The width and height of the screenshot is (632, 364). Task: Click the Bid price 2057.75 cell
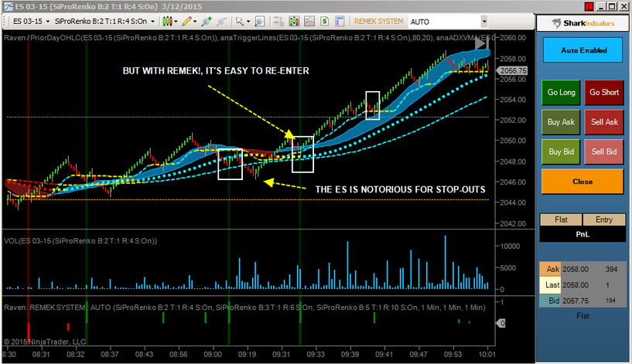click(x=576, y=301)
